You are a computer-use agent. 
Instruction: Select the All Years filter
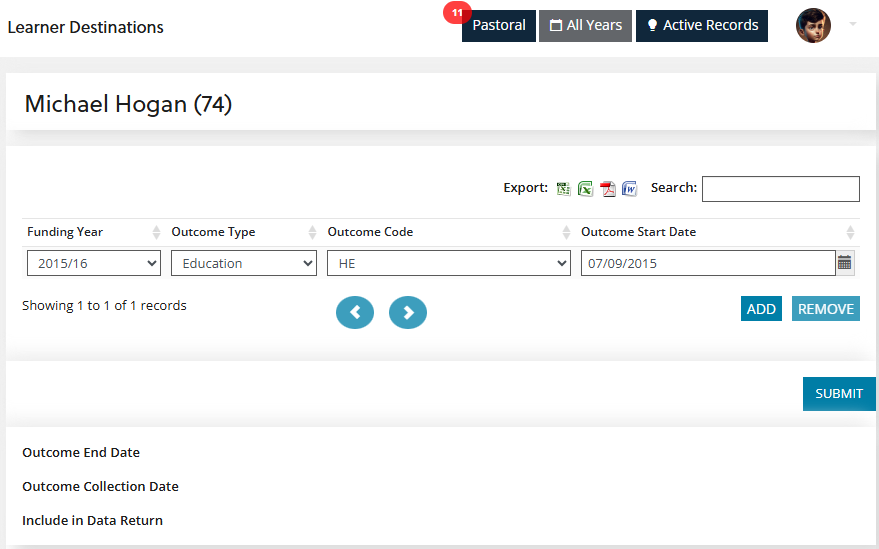click(x=585, y=26)
